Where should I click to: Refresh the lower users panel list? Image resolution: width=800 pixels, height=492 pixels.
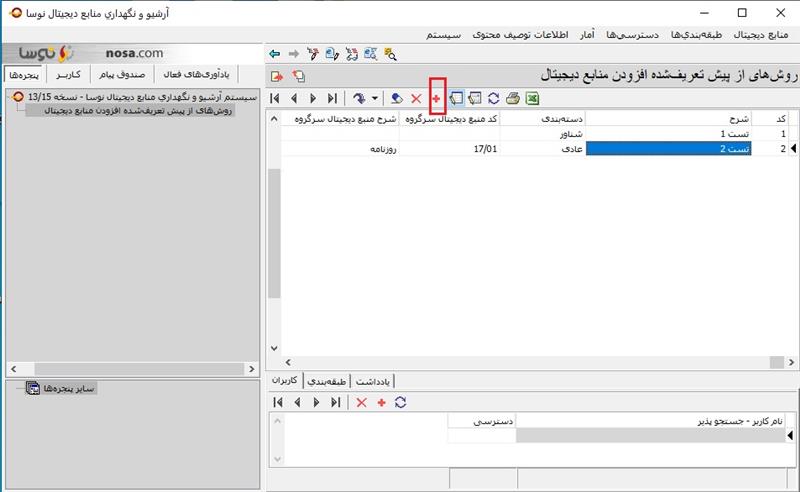click(400, 402)
